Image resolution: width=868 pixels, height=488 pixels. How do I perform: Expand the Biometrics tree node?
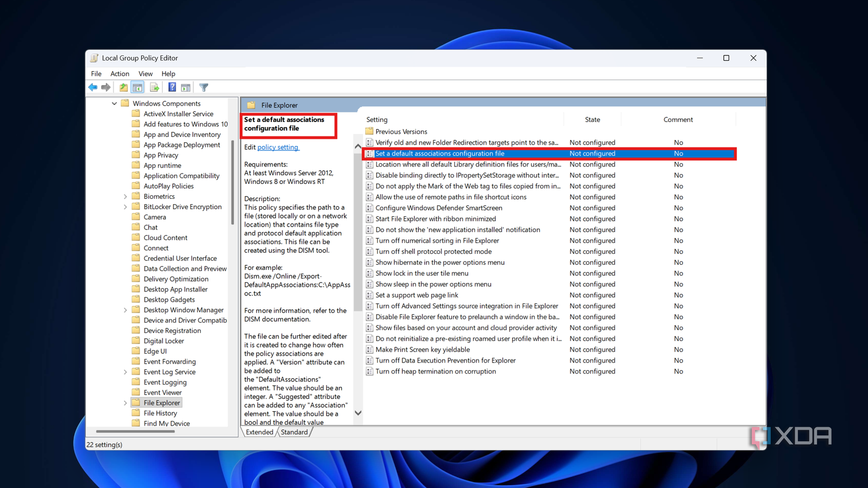coord(125,197)
